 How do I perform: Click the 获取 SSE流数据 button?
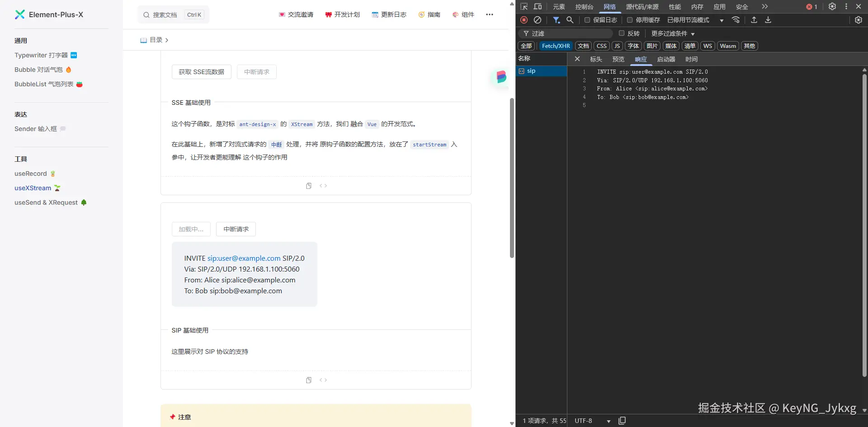point(202,72)
